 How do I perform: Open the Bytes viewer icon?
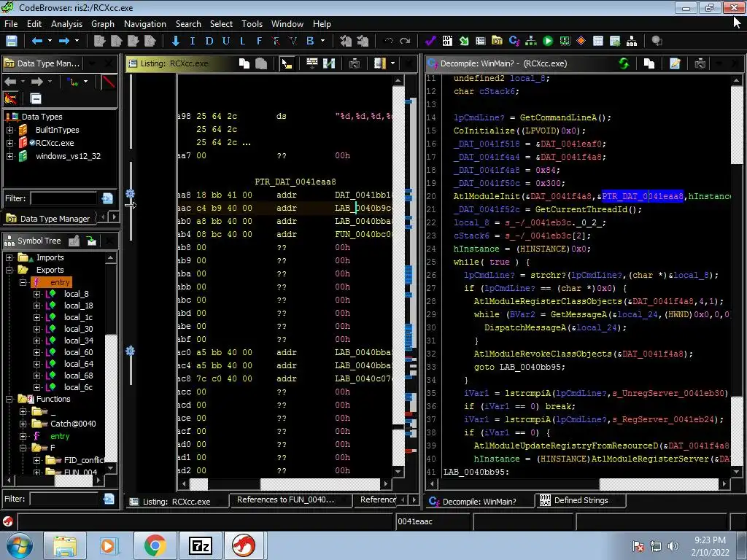click(x=447, y=41)
